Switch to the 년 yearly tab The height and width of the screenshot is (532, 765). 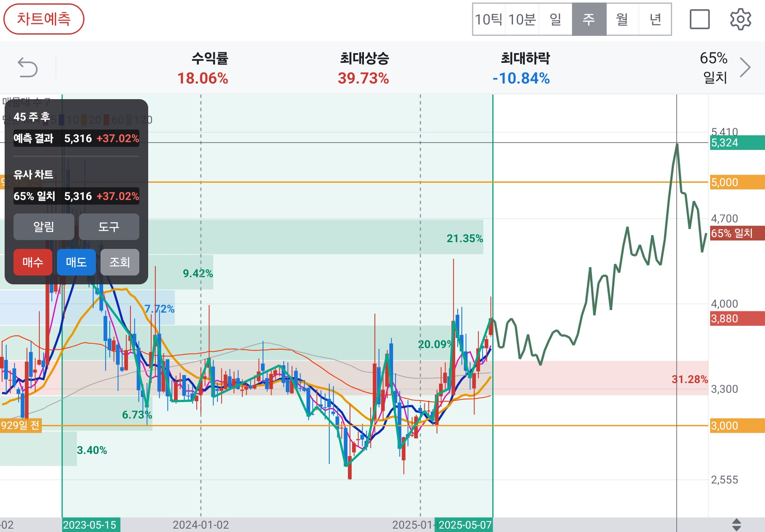pyautogui.click(x=655, y=19)
